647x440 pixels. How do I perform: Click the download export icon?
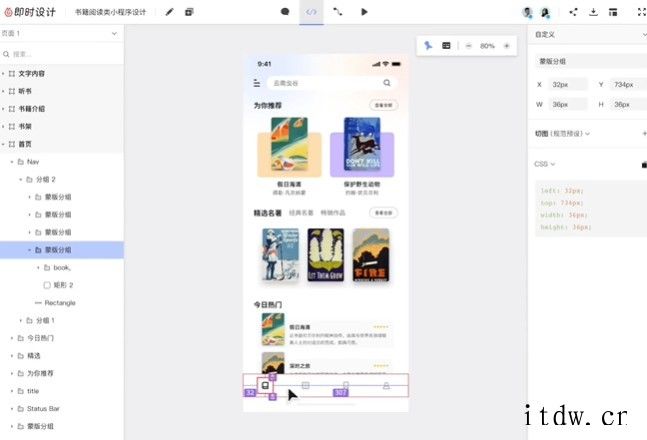pos(593,12)
